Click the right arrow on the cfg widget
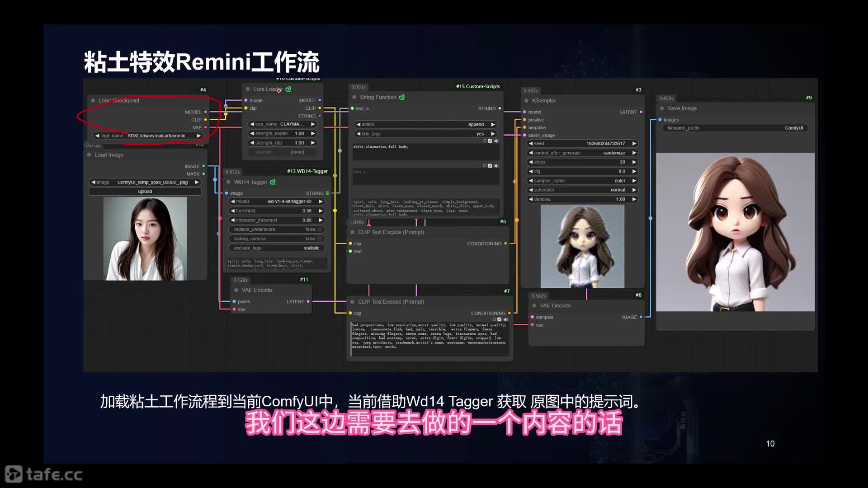Viewport: 868px width, 488px height. [634, 172]
